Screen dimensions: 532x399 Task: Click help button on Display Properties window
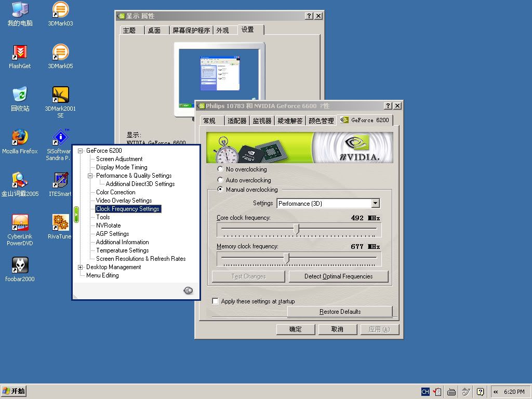[x=309, y=16]
